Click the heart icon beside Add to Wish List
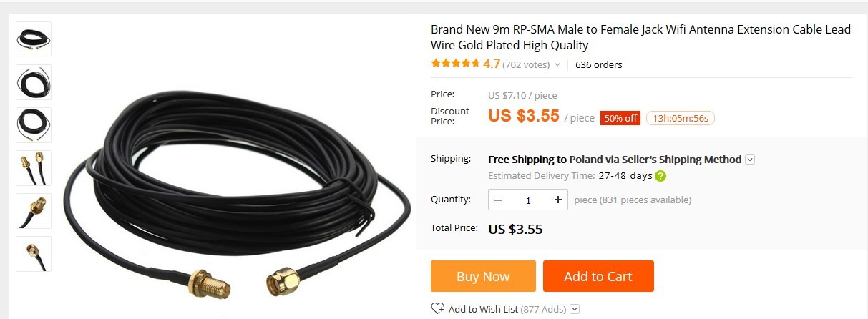The width and height of the screenshot is (868, 319). pyautogui.click(x=437, y=309)
